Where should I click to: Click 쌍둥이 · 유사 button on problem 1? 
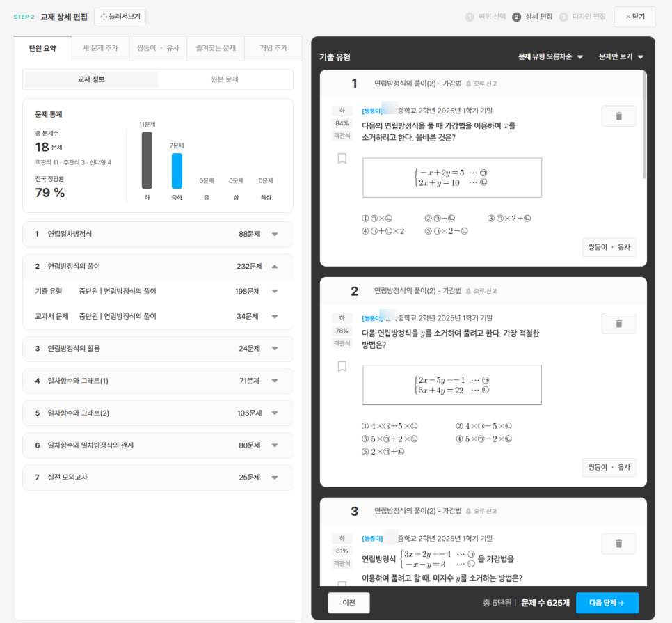tap(609, 247)
